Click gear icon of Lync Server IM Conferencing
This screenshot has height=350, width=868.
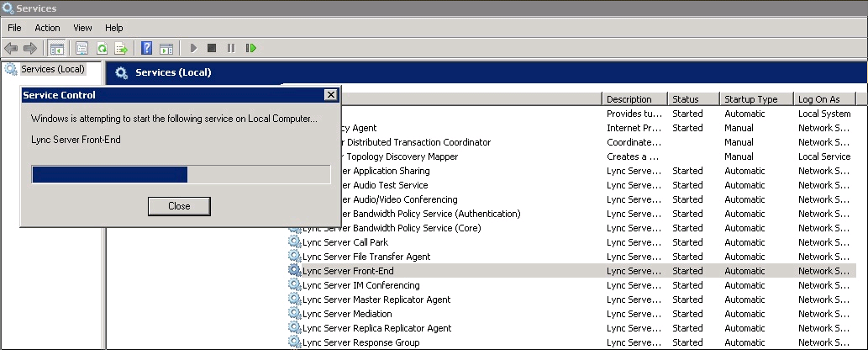(x=294, y=285)
